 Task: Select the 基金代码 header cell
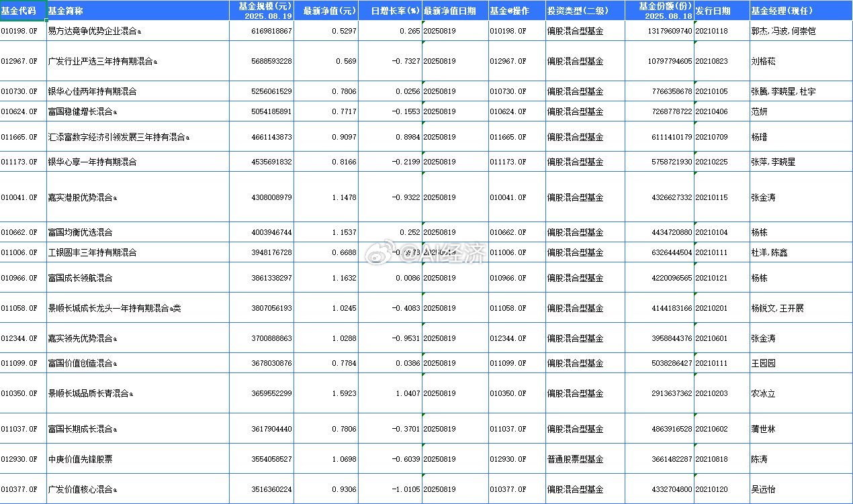(23, 11)
